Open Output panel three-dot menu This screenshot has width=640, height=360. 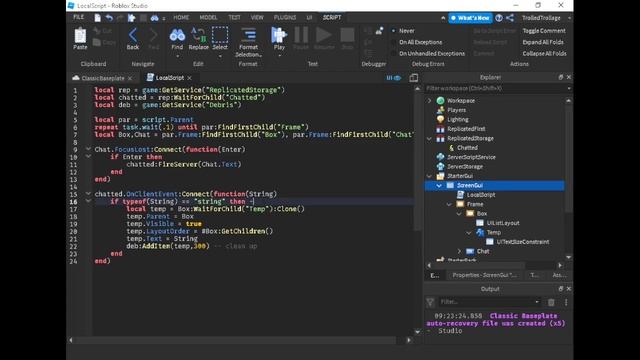[566, 302]
